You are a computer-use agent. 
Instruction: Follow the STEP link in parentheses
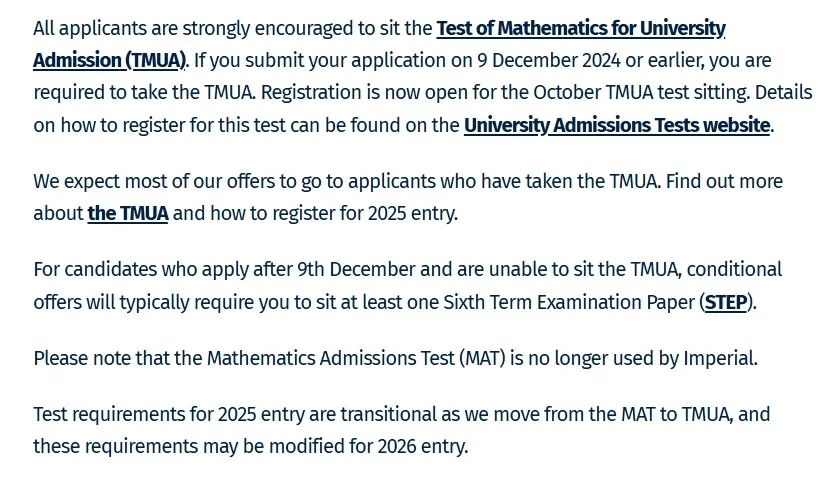coord(726,302)
